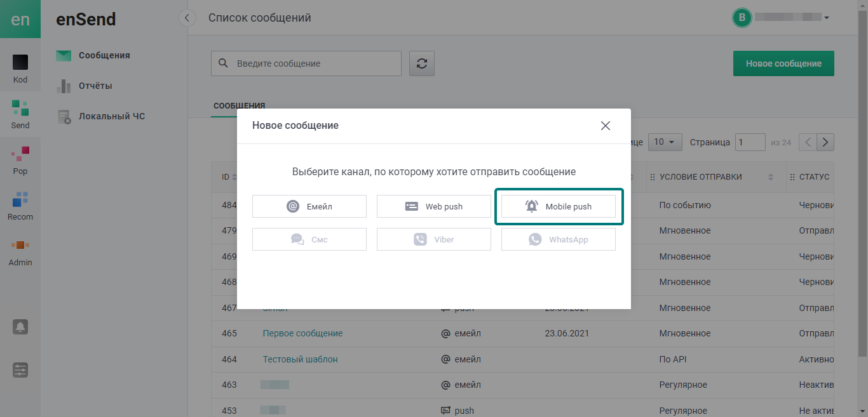
Task: Click 'По событию' condition cell
Action: 685,206
